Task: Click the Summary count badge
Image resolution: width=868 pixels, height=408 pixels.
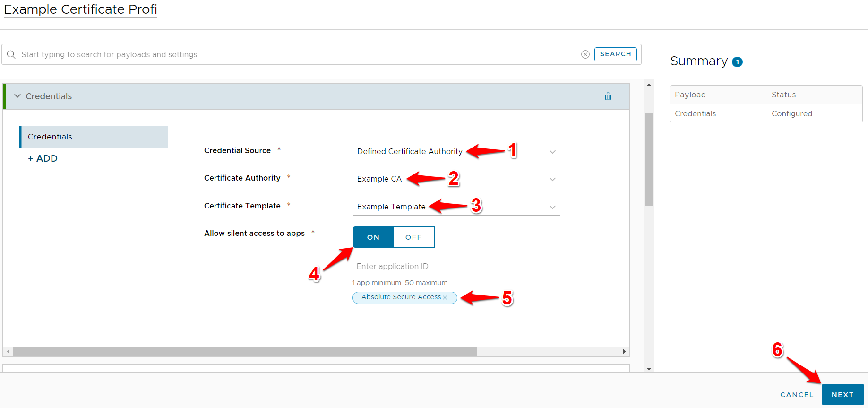Action: click(x=737, y=62)
